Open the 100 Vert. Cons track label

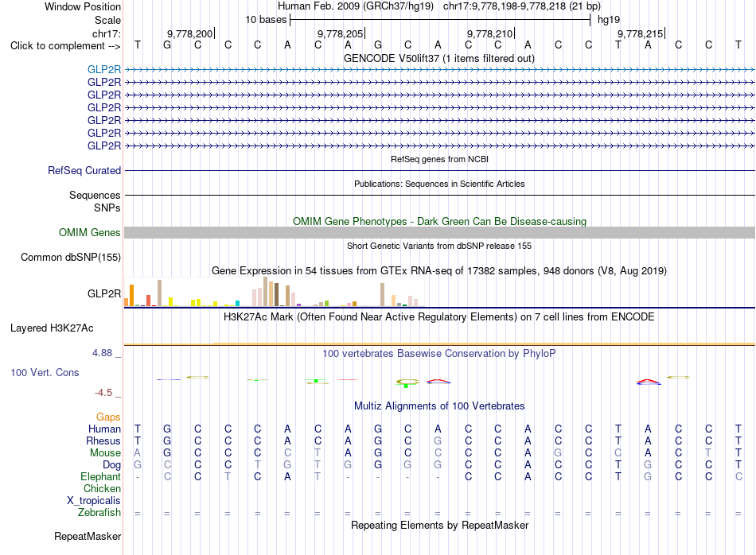45,372
